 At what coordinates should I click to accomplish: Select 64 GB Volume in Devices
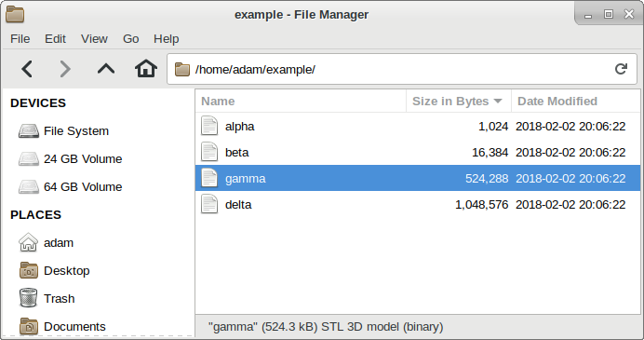83,187
